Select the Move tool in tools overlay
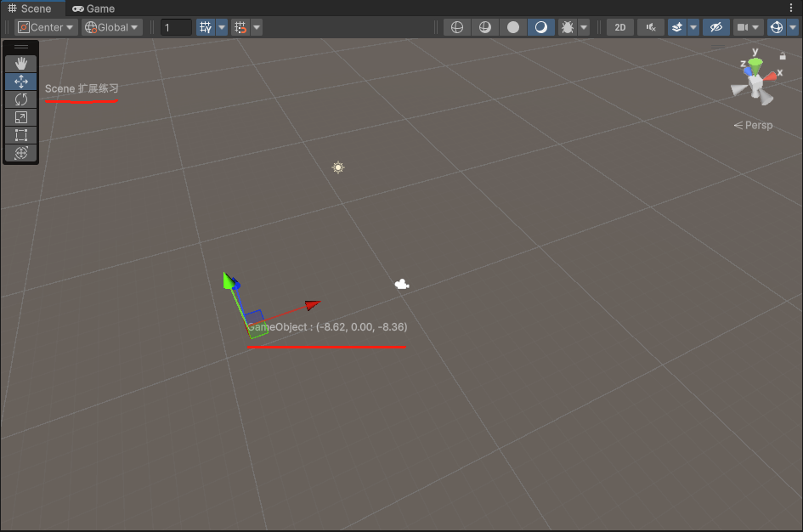 [x=21, y=82]
